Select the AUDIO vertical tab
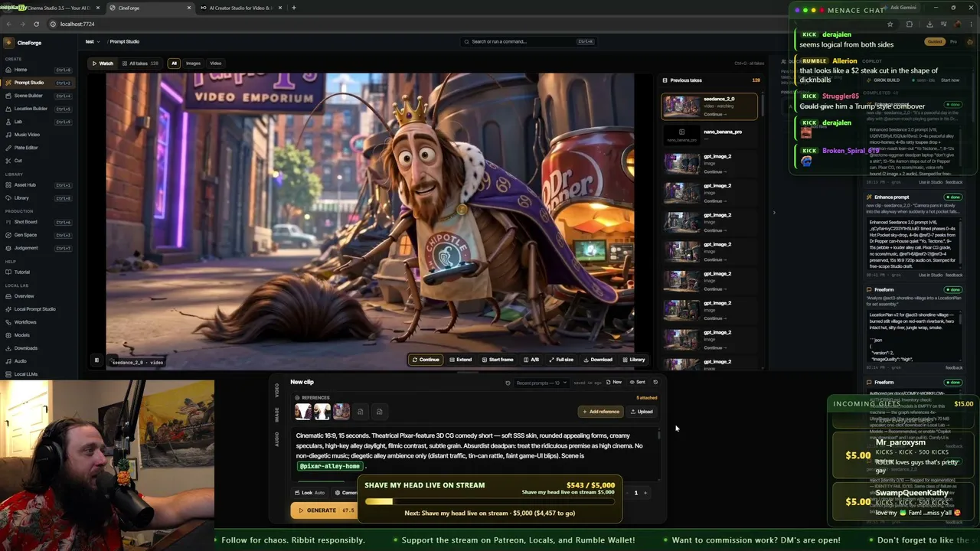980x551 pixels. [277, 439]
